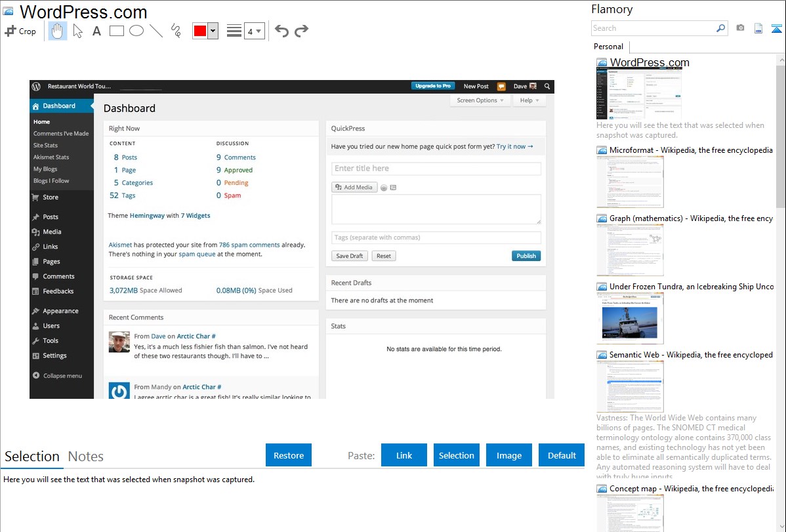The image size is (786, 532).
Task: Redo the last undone action
Action: coord(301,31)
